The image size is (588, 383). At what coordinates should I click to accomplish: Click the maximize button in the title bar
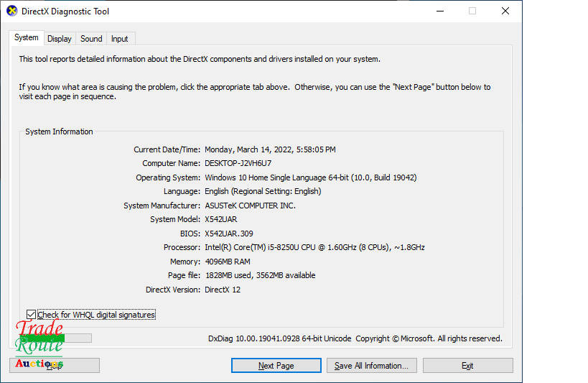tap(472, 11)
